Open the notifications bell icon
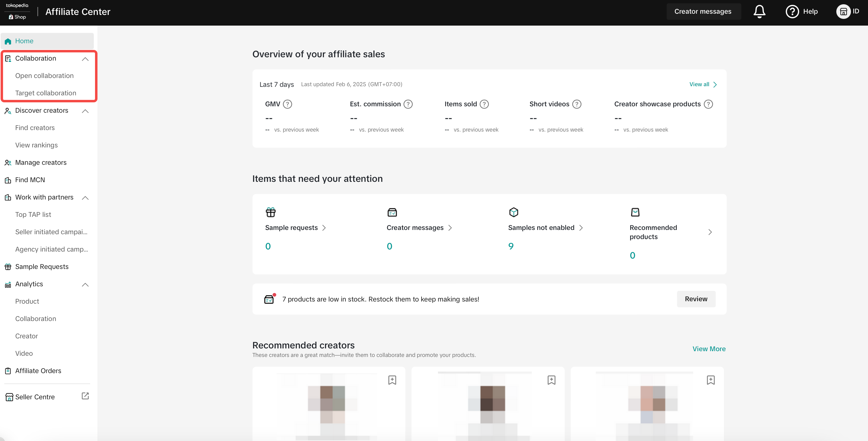 [x=759, y=12]
